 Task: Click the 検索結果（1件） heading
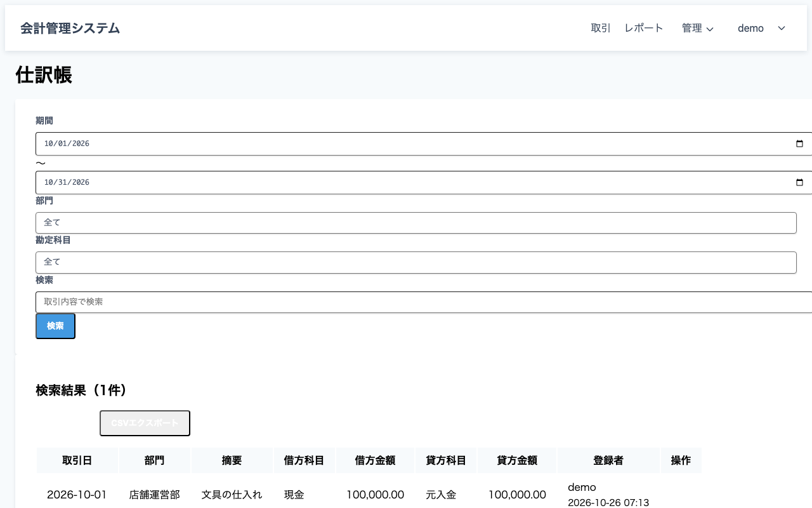[81, 390]
